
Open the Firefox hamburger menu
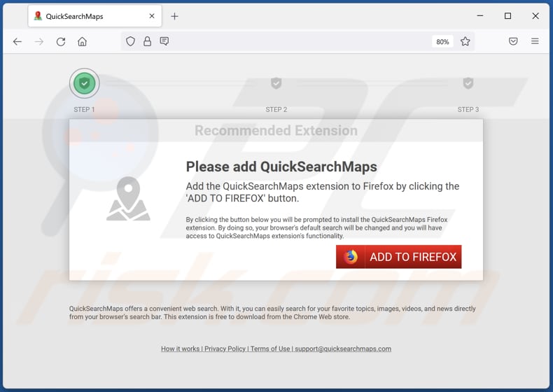535,41
